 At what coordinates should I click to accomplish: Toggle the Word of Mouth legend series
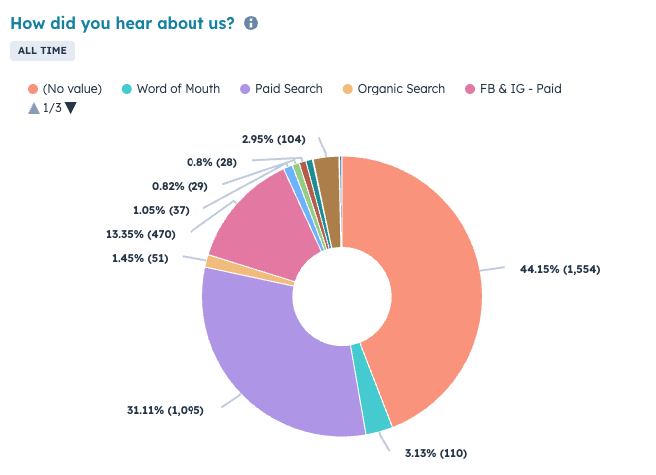[x=177, y=89]
